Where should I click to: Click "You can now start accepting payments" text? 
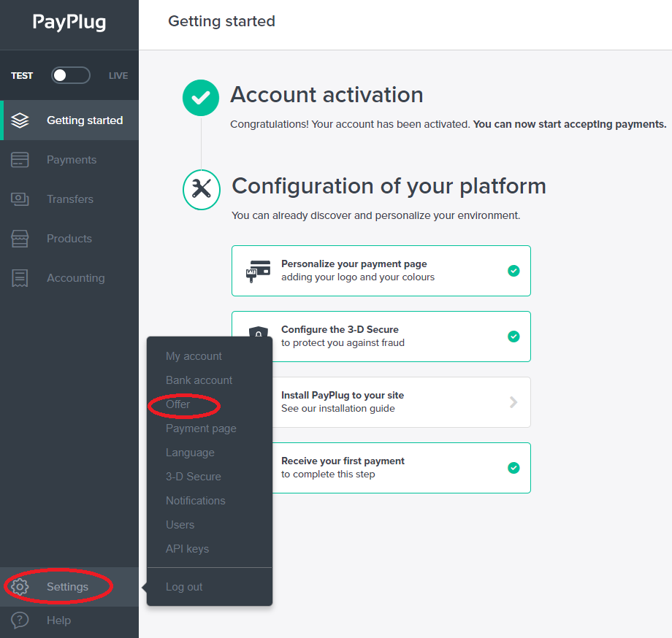click(x=570, y=124)
